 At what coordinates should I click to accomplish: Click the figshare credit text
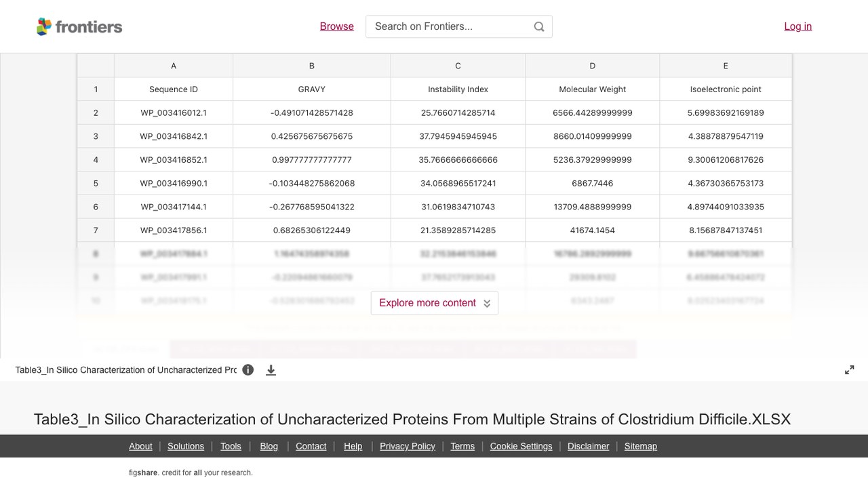(191, 473)
